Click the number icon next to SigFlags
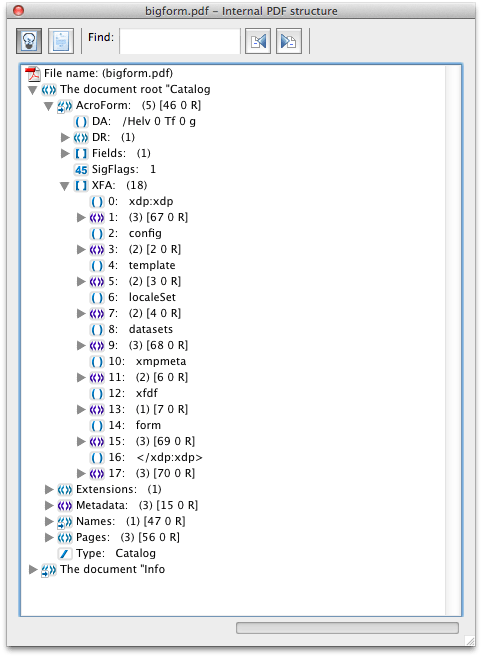The image size is (482, 657). [x=81, y=170]
